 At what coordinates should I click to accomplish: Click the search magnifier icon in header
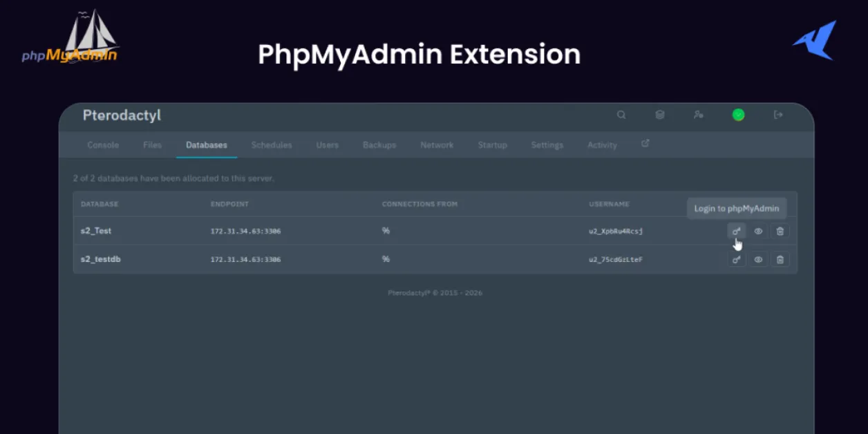tap(621, 115)
